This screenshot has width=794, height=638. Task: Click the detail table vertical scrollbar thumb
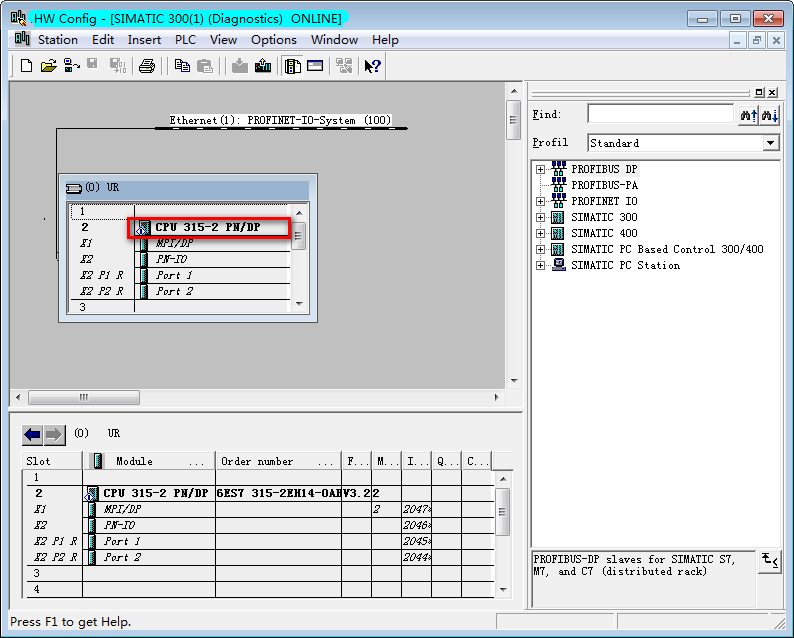point(502,512)
